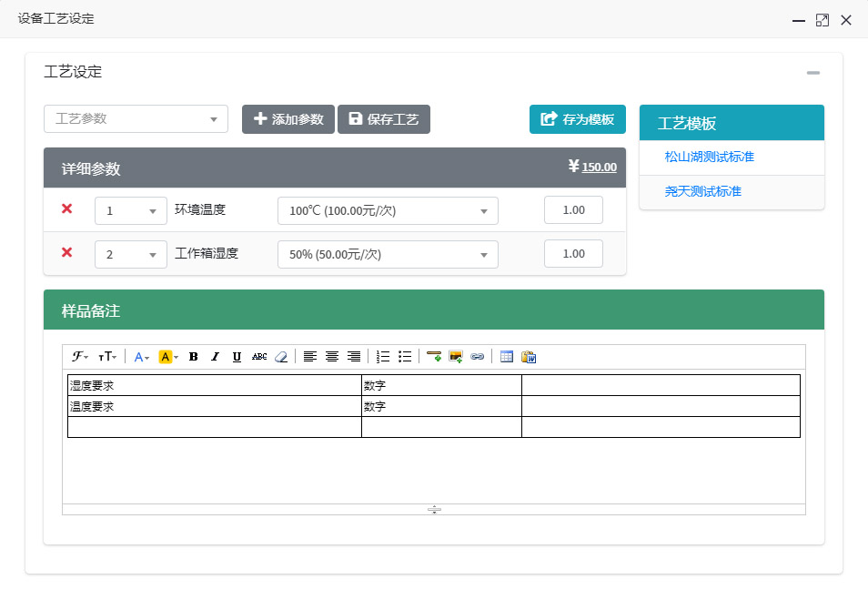Screen dimensions: 868x610
Task: Click the 湿度要求 table cell
Action: [215, 385]
